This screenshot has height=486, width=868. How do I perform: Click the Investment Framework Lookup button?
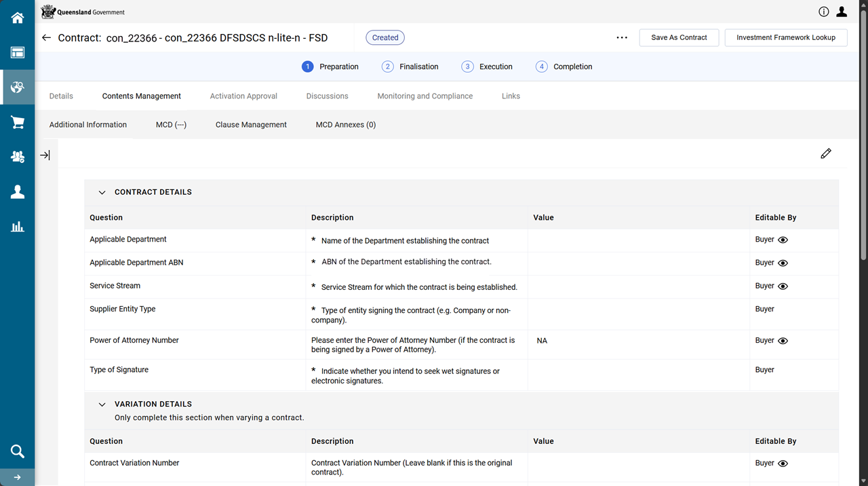point(785,38)
